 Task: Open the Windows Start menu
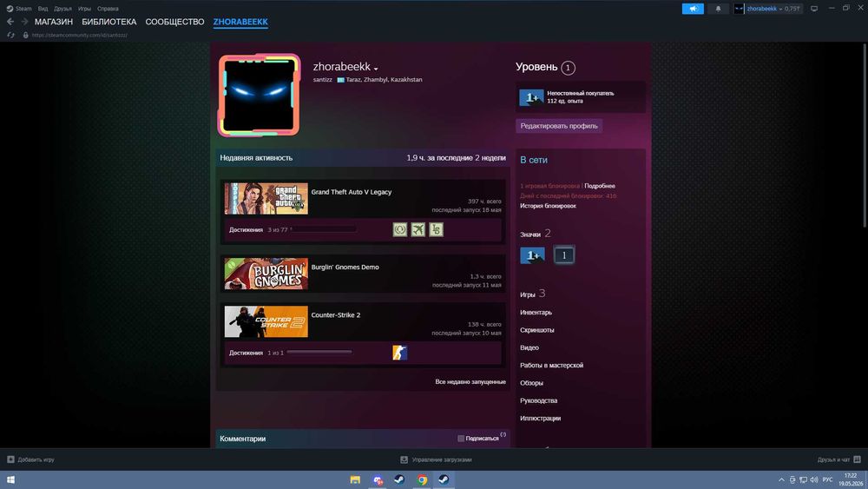(10, 479)
